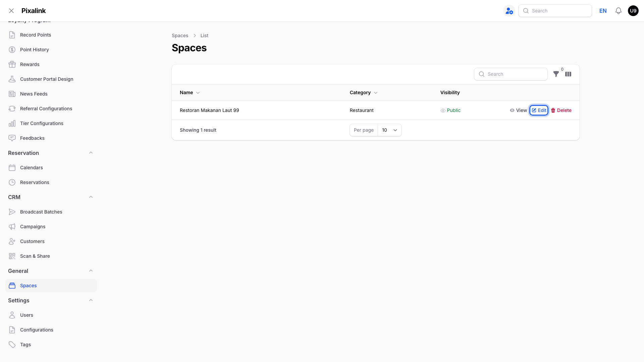Open Tier Configurations label

click(42, 123)
